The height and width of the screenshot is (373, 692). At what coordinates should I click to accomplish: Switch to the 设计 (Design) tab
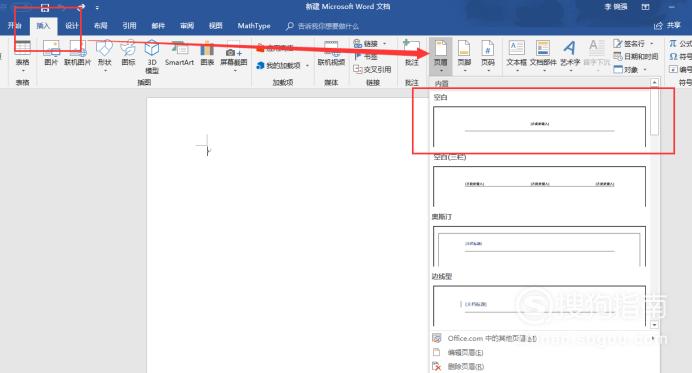(72, 26)
